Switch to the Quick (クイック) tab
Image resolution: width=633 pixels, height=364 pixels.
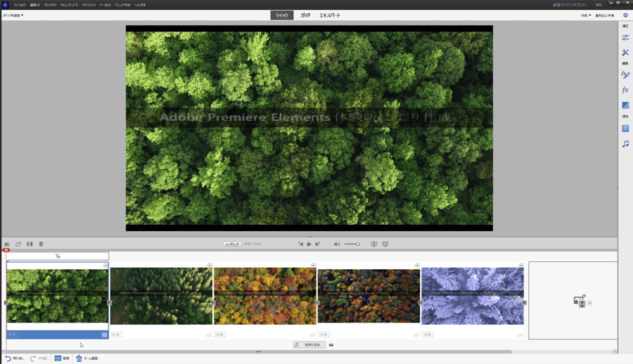pos(282,15)
